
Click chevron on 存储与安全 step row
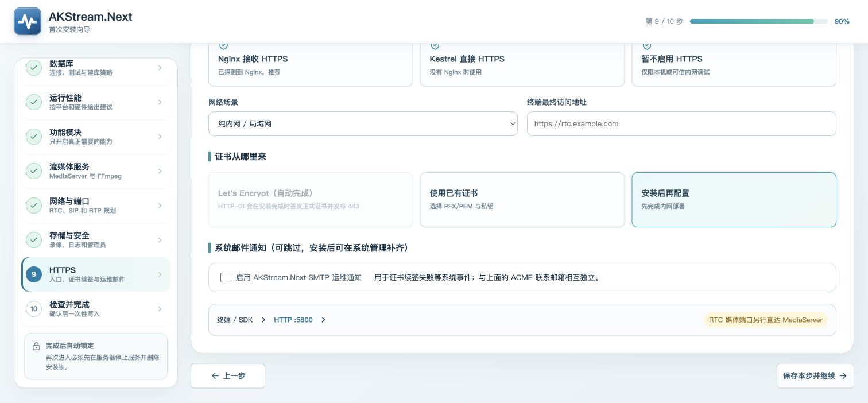160,240
